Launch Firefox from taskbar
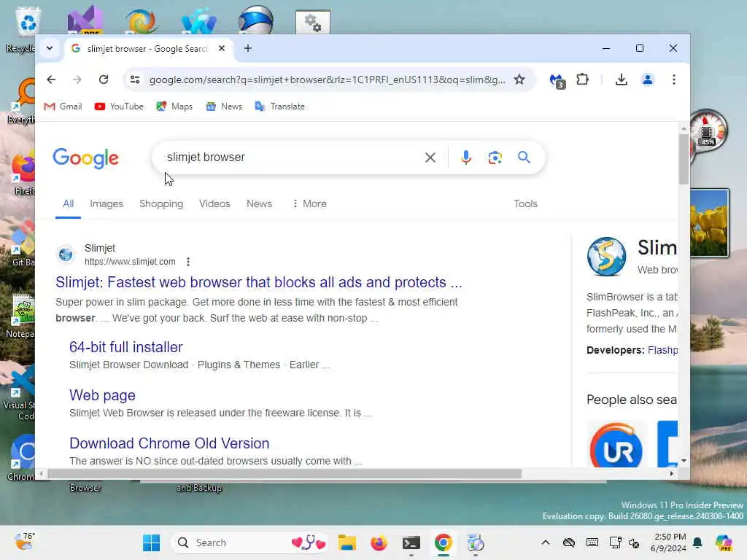Screen dimensions: 747x560 coord(379,542)
